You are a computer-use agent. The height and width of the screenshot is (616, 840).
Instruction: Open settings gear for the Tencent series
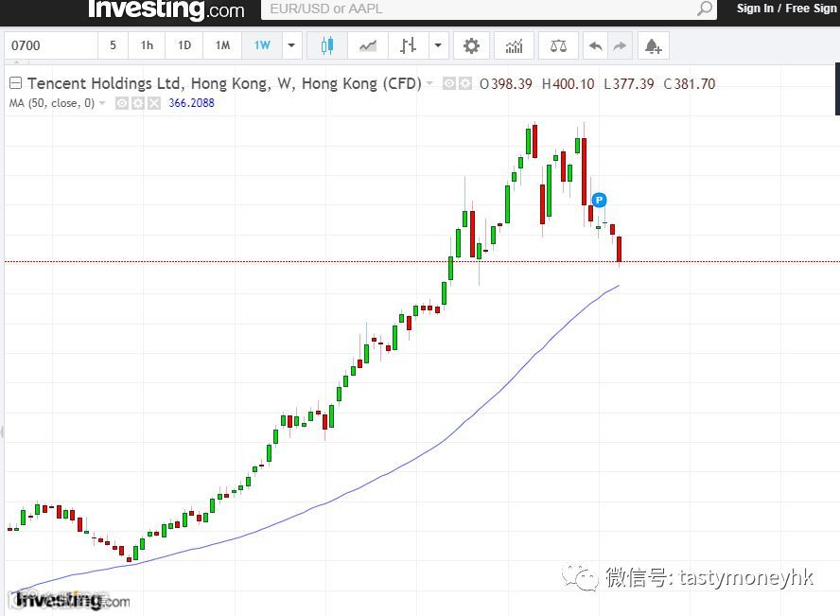tap(465, 83)
